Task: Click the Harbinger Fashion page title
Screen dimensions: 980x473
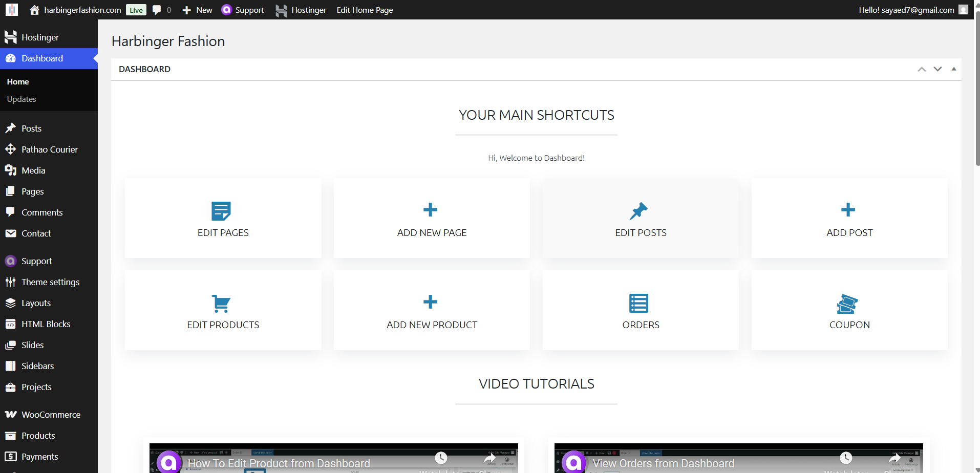Action: coord(168,41)
